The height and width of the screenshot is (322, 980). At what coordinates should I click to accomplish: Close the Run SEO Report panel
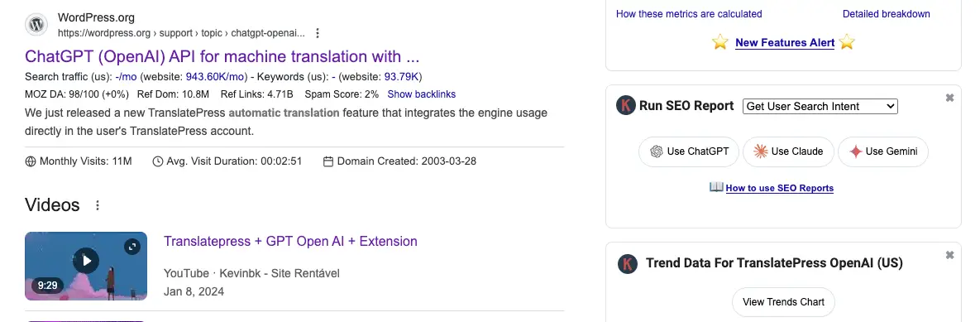(950, 98)
